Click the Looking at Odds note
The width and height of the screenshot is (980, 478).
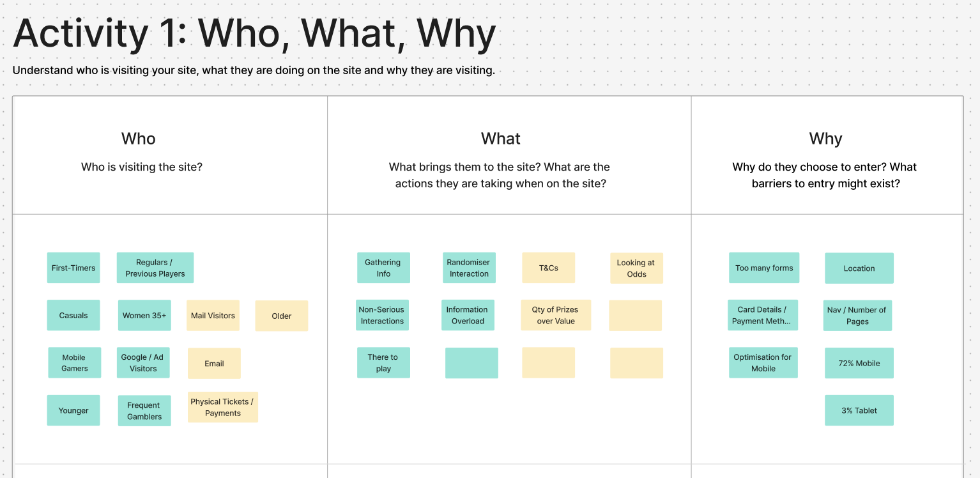636,268
